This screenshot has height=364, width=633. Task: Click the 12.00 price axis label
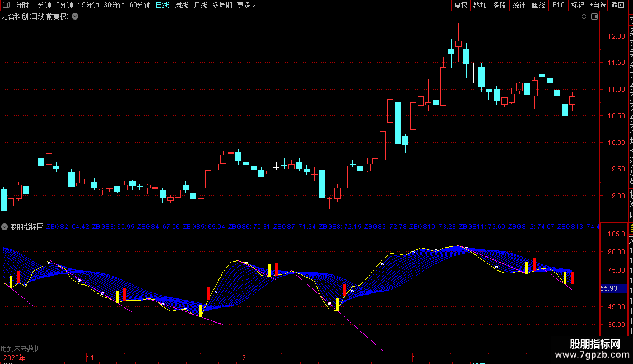click(616, 36)
